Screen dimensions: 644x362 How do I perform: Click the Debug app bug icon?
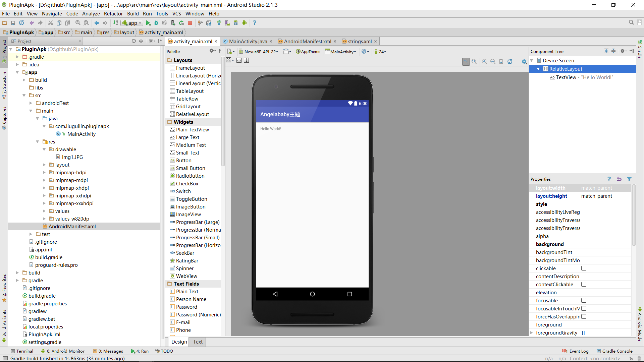point(156,23)
